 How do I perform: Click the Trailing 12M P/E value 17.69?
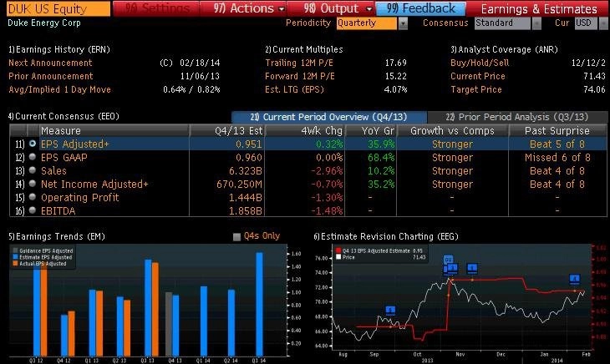[395, 63]
